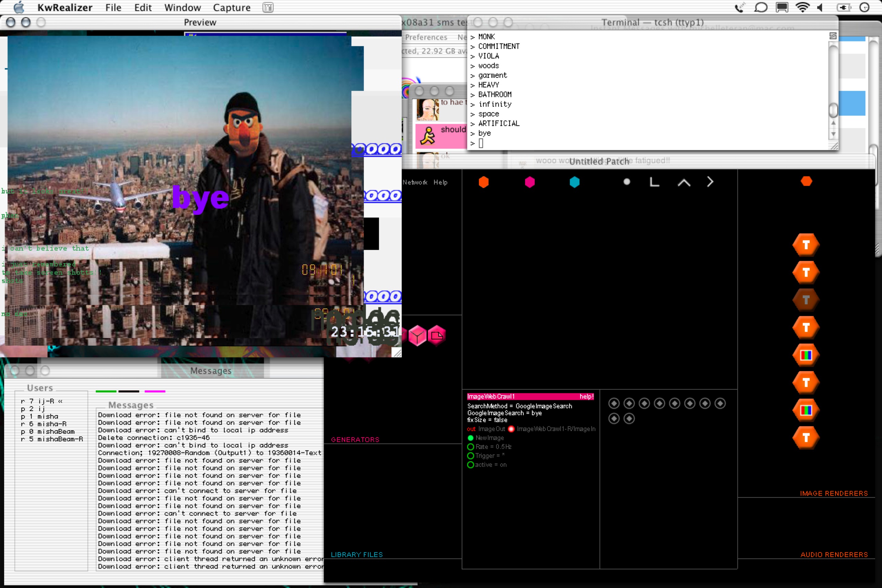Click the script menu icon beside Capture
This screenshot has height=588, width=882.
point(268,8)
